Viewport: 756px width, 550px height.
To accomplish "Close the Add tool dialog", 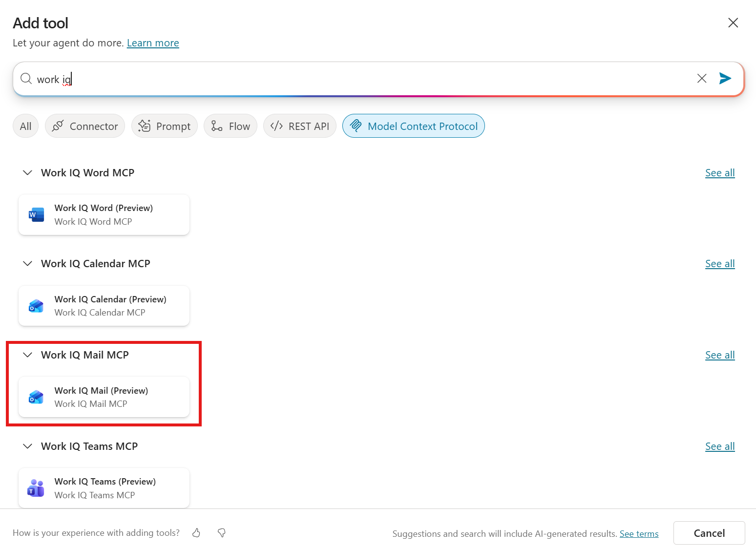I will pos(733,22).
